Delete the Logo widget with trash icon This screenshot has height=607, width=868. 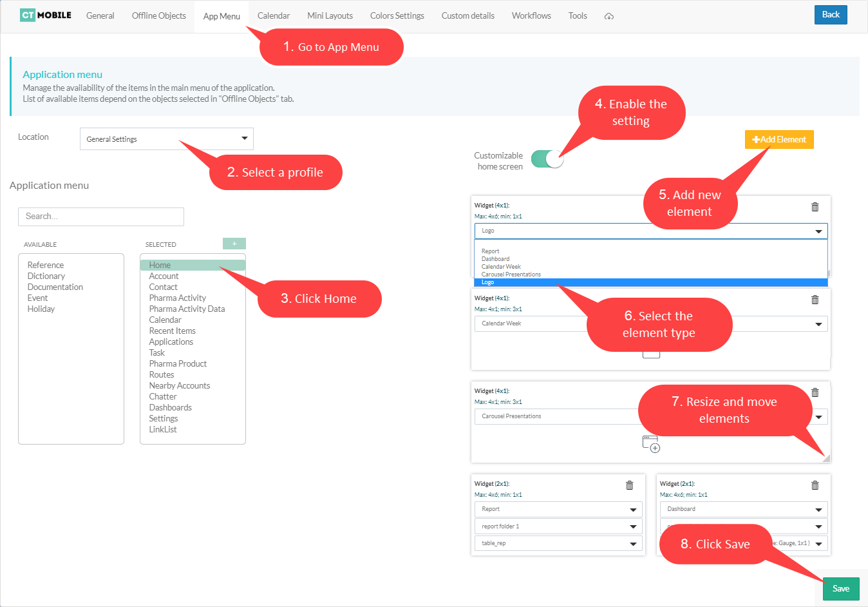[815, 207]
